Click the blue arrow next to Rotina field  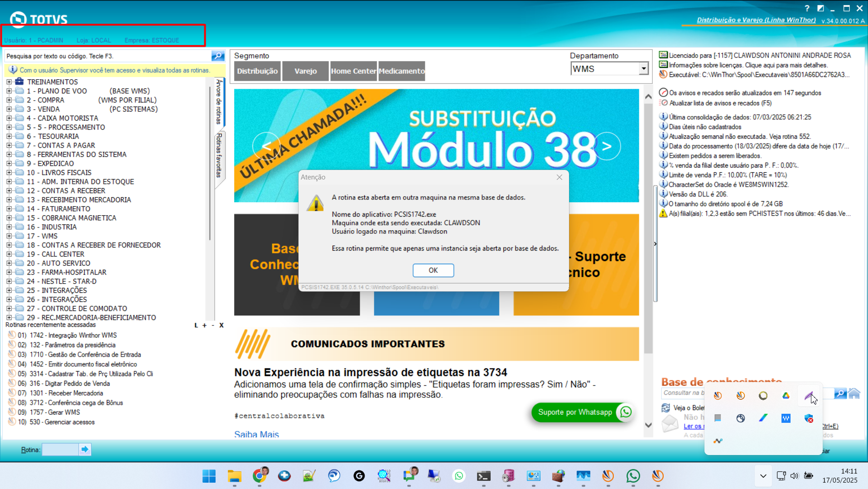[x=85, y=450]
